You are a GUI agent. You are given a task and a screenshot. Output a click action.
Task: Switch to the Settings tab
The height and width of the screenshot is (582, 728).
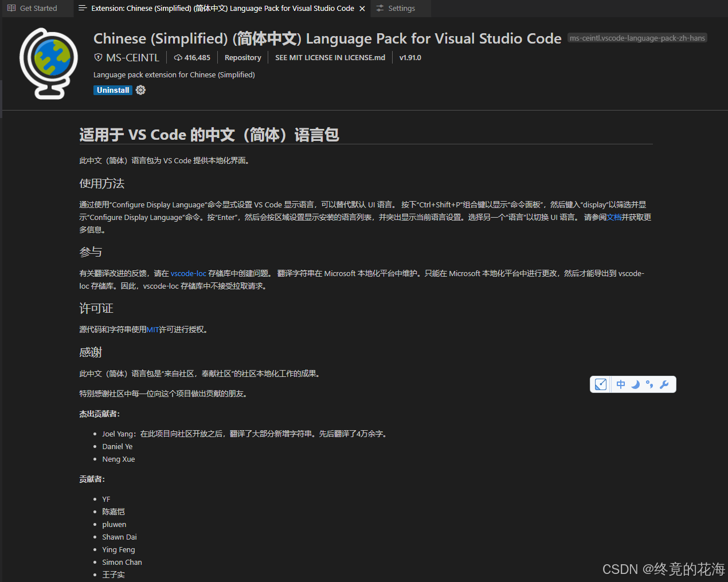(401, 9)
